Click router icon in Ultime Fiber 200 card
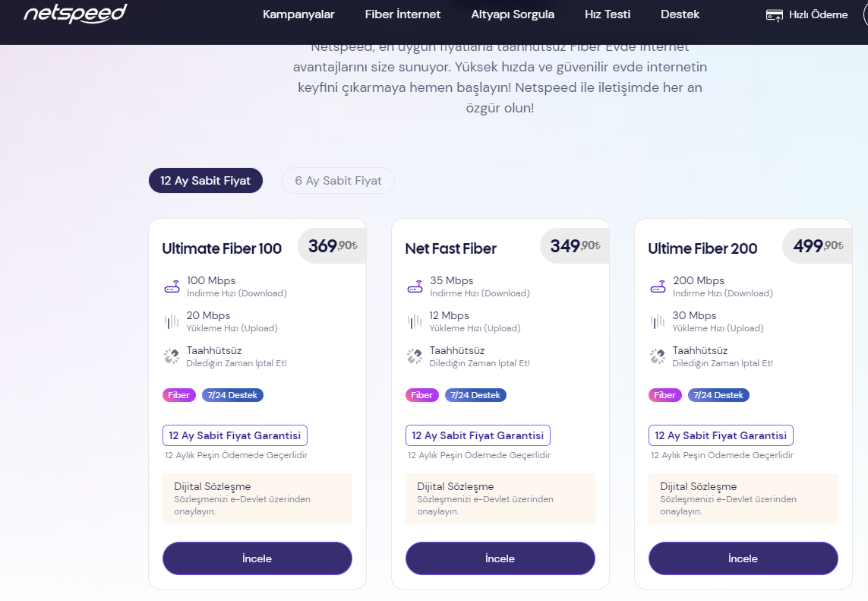This screenshot has height=601, width=868. click(x=658, y=287)
